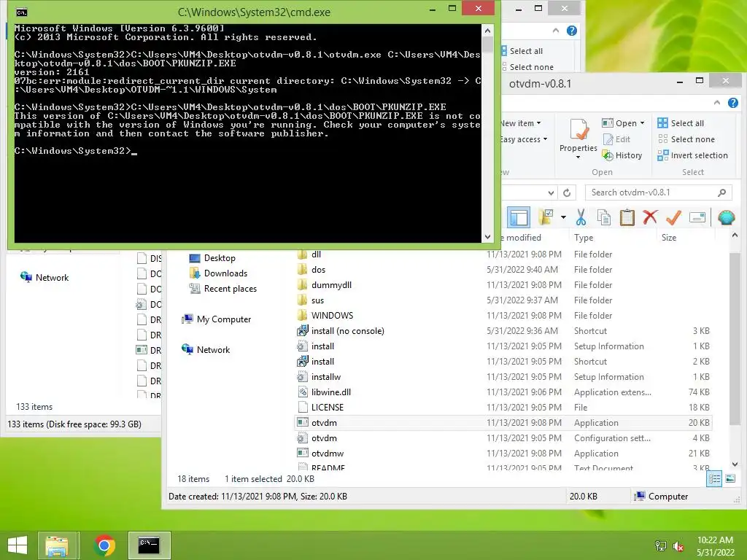Select Network in the leftmost Explorer window

[44, 278]
